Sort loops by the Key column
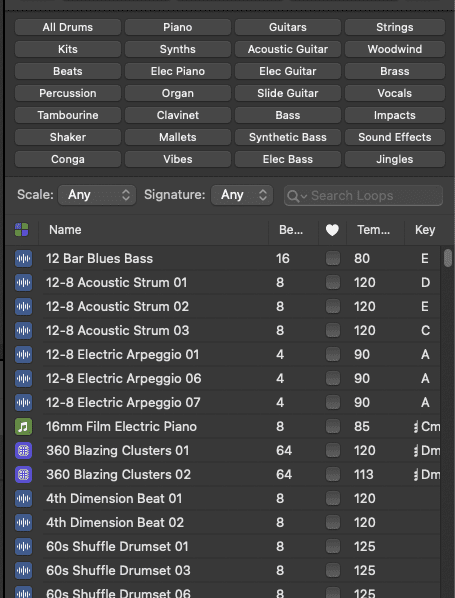The image size is (455, 598). (425, 230)
